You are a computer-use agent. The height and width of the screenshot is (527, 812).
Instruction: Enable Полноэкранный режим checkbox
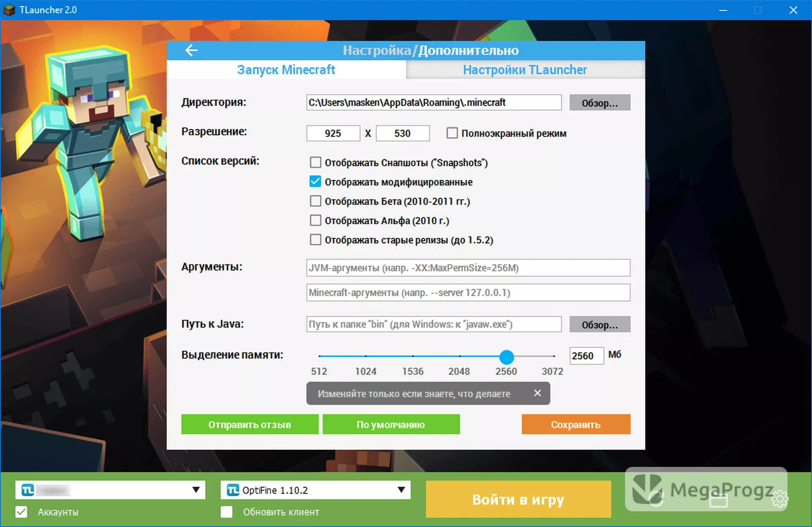(452, 133)
